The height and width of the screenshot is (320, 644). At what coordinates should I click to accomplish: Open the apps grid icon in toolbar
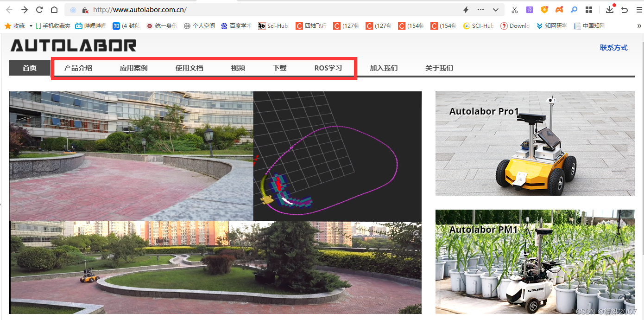(x=589, y=9)
